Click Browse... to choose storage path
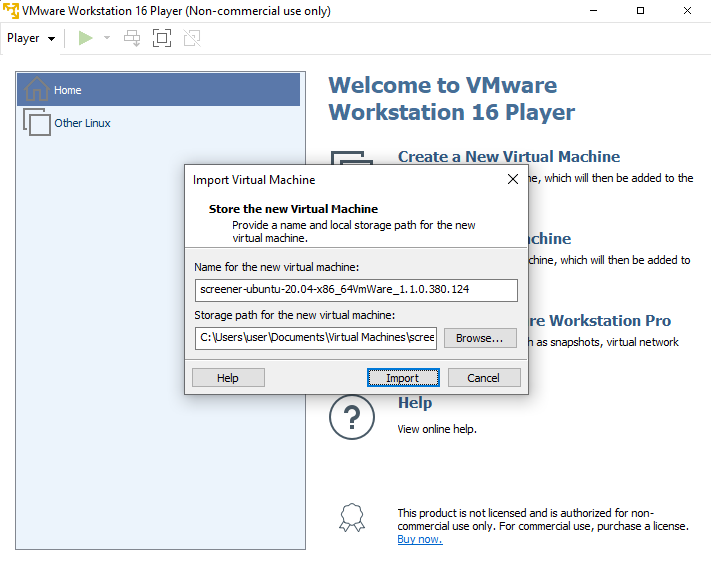 (x=479, y=338)
